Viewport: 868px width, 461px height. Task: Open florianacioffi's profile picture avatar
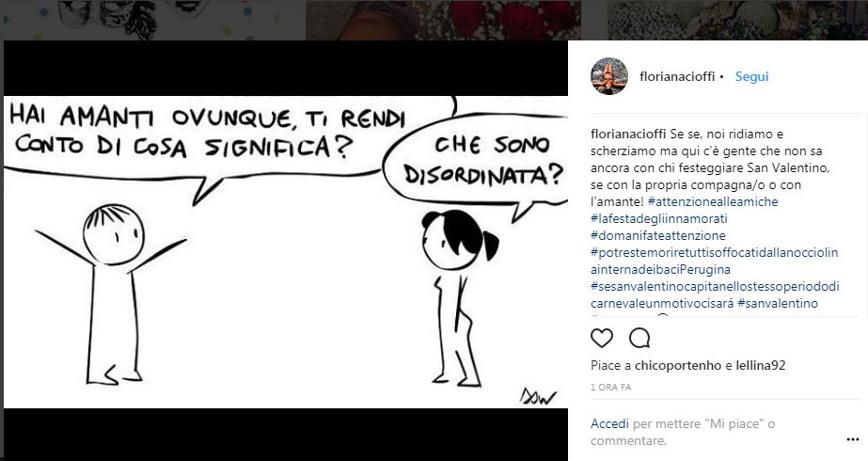click(609, 76)
